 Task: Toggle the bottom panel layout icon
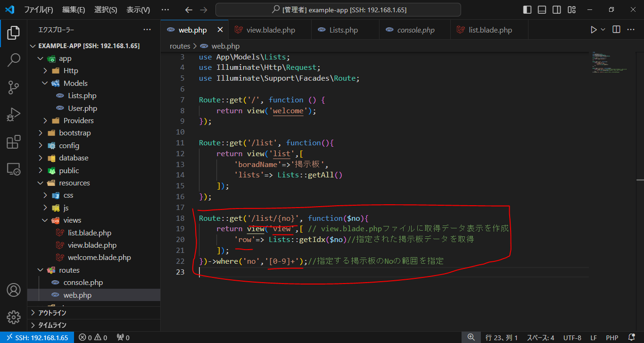coord(542,10)
